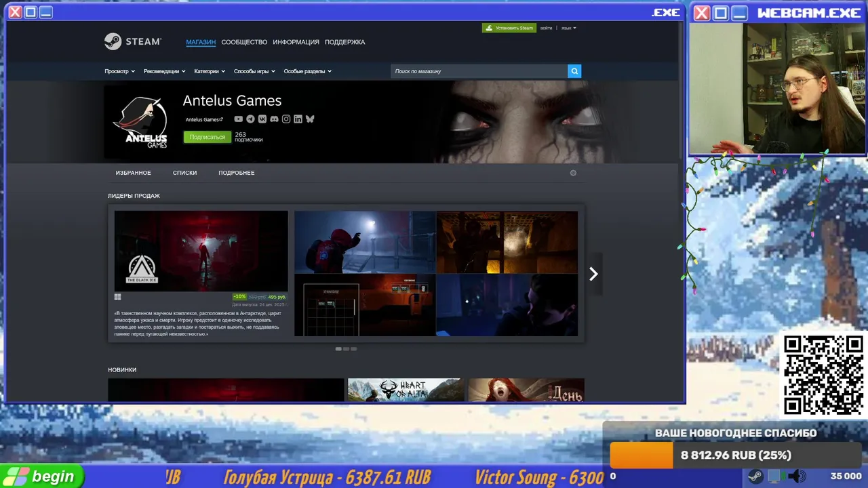The image size is (868, 488).
Task: Open the orange-lit corridor screenshot
Action: point(507,242)
